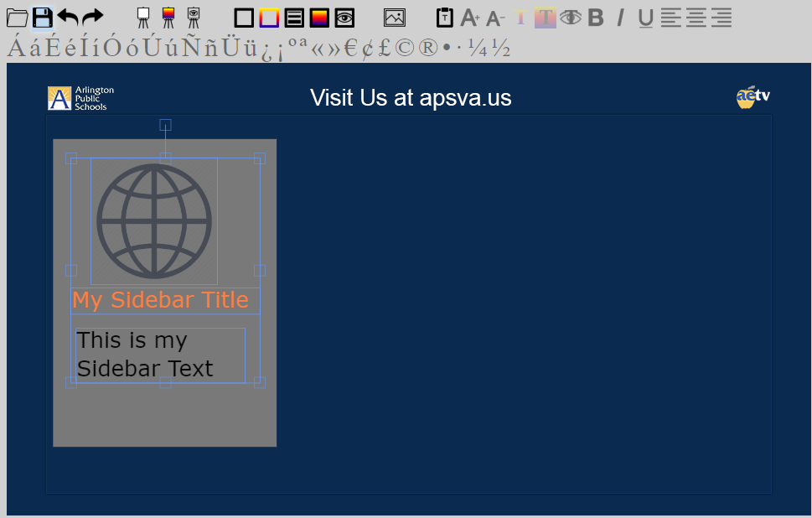Save the current slide
The height and width of the screenshot is (518, 812).
[x=42, y=17]
